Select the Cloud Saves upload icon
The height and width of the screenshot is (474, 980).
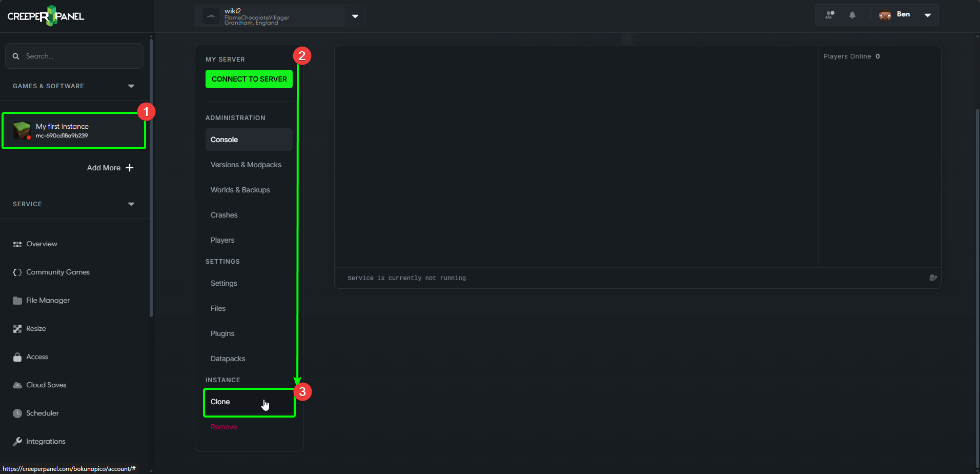pos(17,385)
